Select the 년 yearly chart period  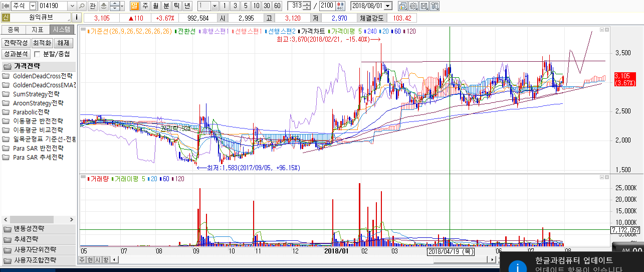tap(187, 6)
